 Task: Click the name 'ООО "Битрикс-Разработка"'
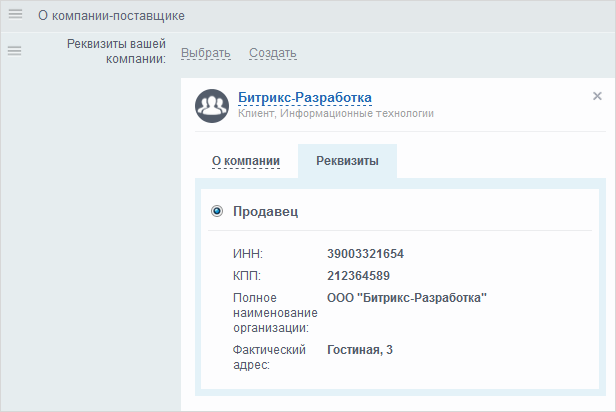(x=407, y=298)
